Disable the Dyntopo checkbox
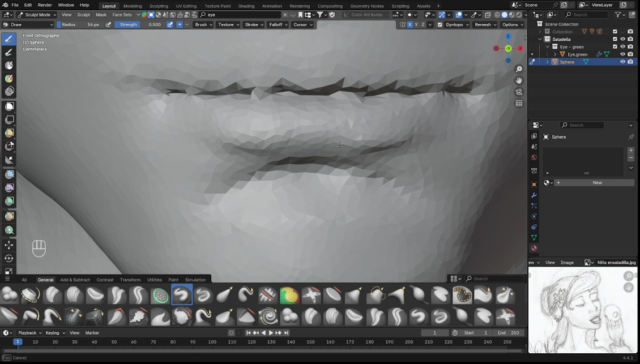640x364 pixels. click(440, 24)
